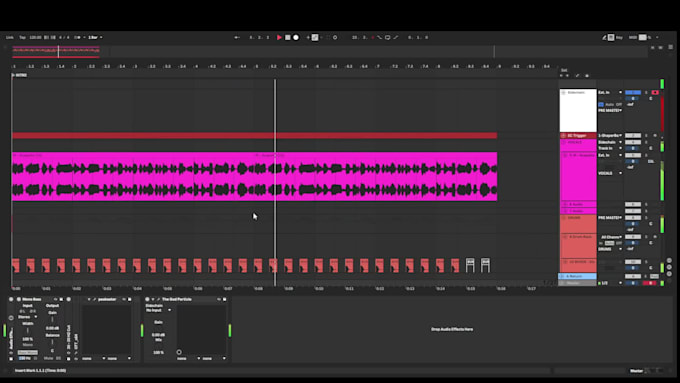680x383 pixels.
Task: Open the VOCALS output routing dropdown
Action: [610, 173]
